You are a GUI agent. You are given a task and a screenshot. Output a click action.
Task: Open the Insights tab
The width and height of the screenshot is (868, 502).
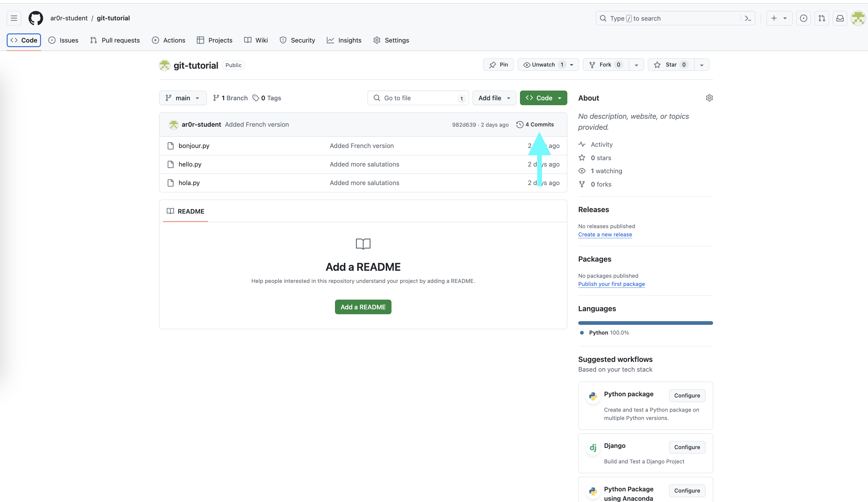pyautogui.click(x=344, y=40)
